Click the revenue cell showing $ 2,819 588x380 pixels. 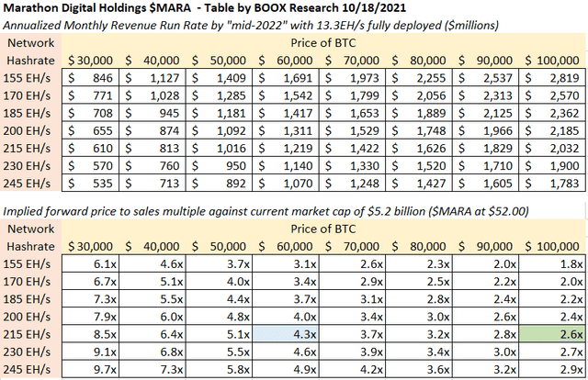pos(552,78)
